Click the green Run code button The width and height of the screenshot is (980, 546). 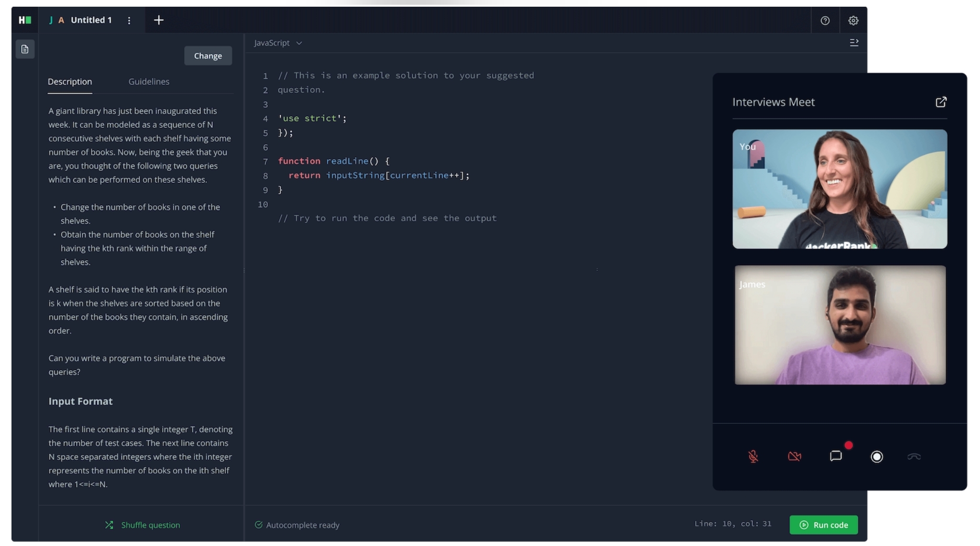click(823, 524)
